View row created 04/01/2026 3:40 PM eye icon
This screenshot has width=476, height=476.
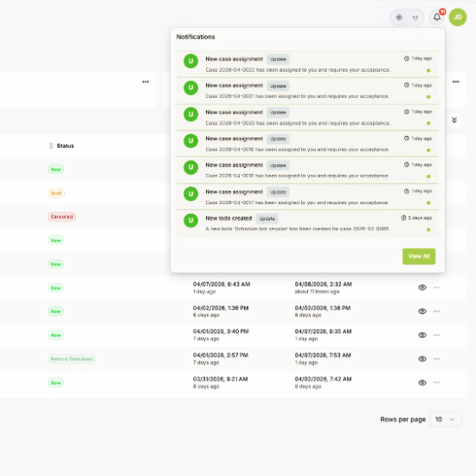(422, 335)
